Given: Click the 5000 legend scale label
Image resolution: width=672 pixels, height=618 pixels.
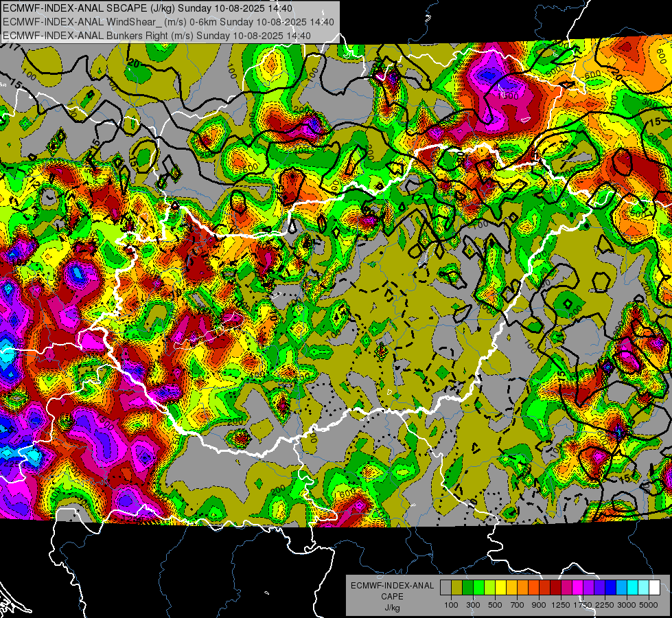Looking at the screenshot, I should point(649,605).
